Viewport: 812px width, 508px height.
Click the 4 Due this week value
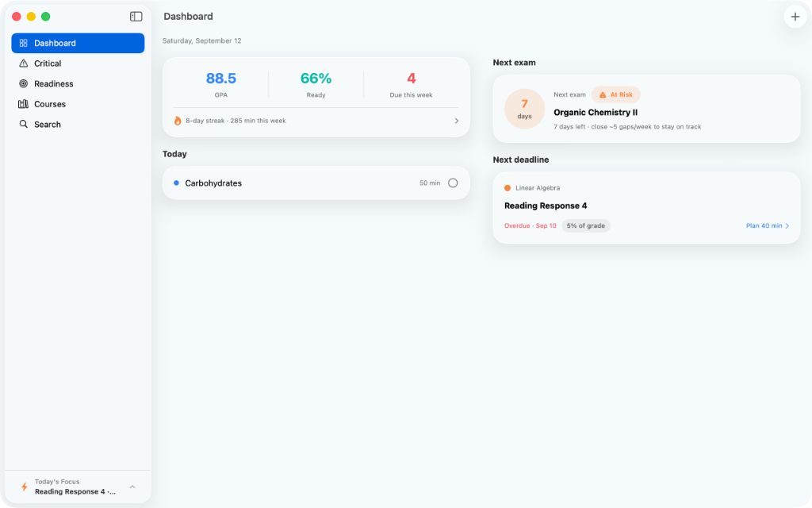coord(412,79)
